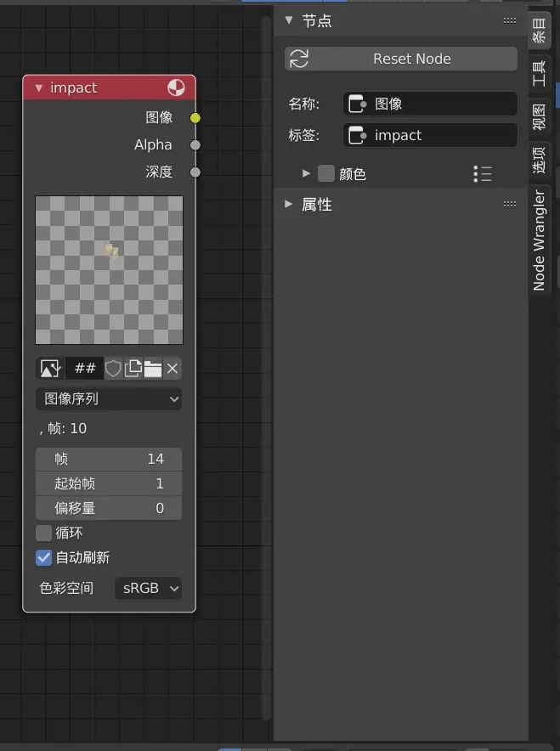Click the 节点 panel drag grip dots
560x751 pixels.
510,20
